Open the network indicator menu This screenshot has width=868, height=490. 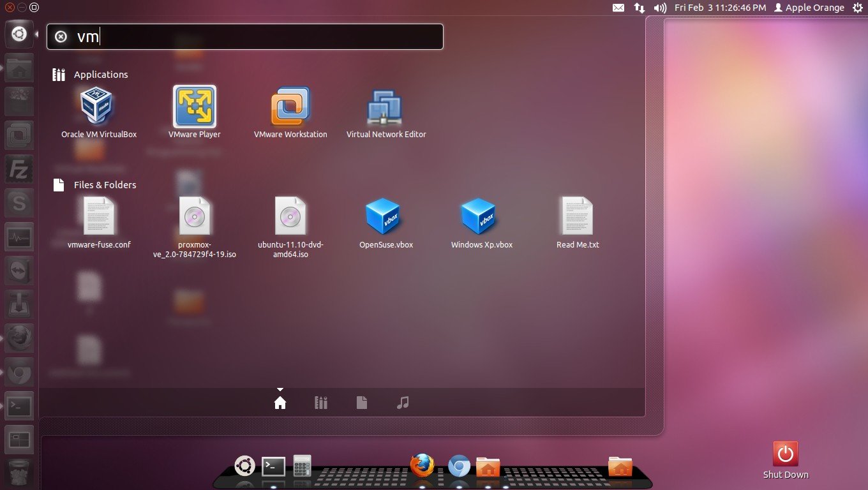click(x=639, y=8)
